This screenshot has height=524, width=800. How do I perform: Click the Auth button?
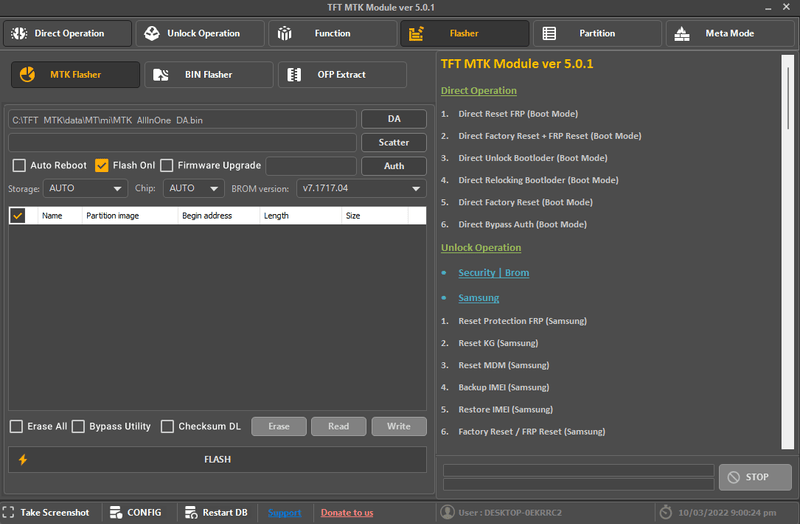tap(394, 166)
